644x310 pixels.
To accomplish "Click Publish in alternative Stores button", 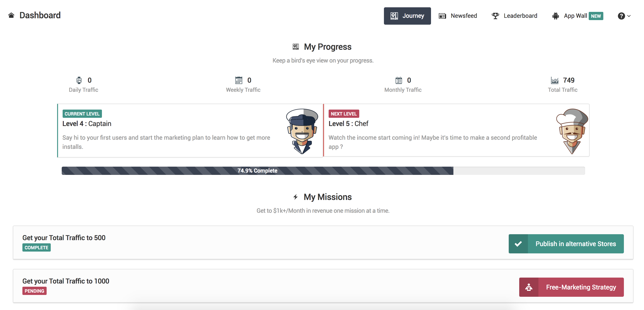I will pos(566,244).
